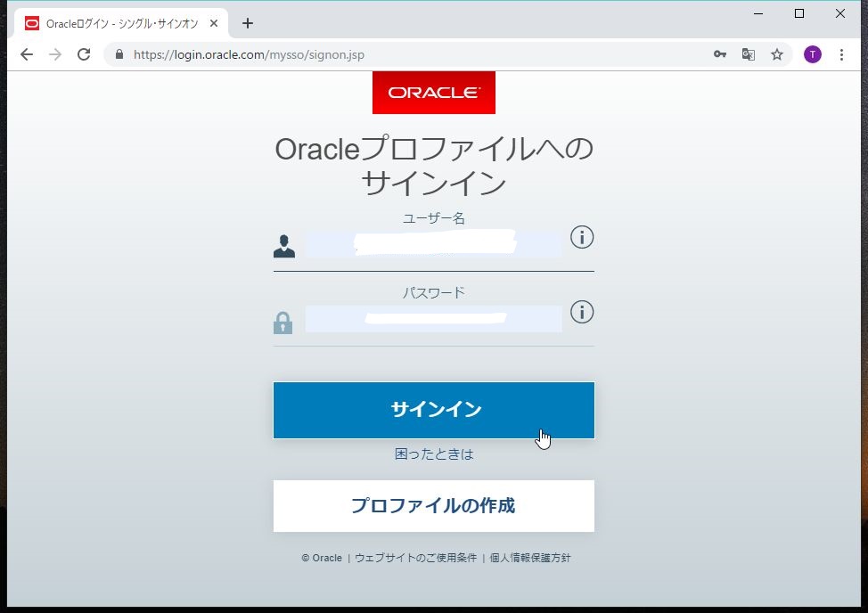This screenshot has width=868, height=613.
Task: Open the Chrome three-dot menu
Action: [x=841, y=54]
